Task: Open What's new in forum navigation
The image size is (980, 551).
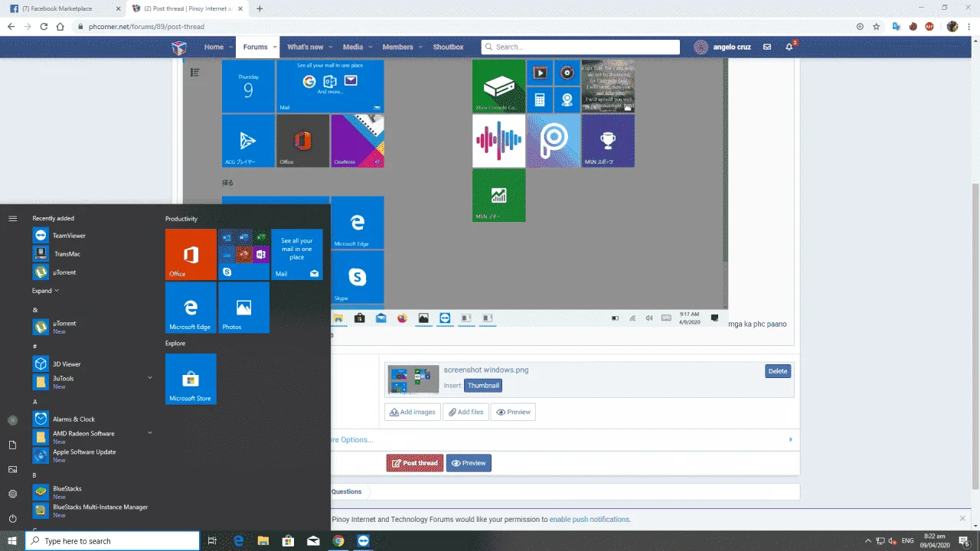Action: coord(305,47)
